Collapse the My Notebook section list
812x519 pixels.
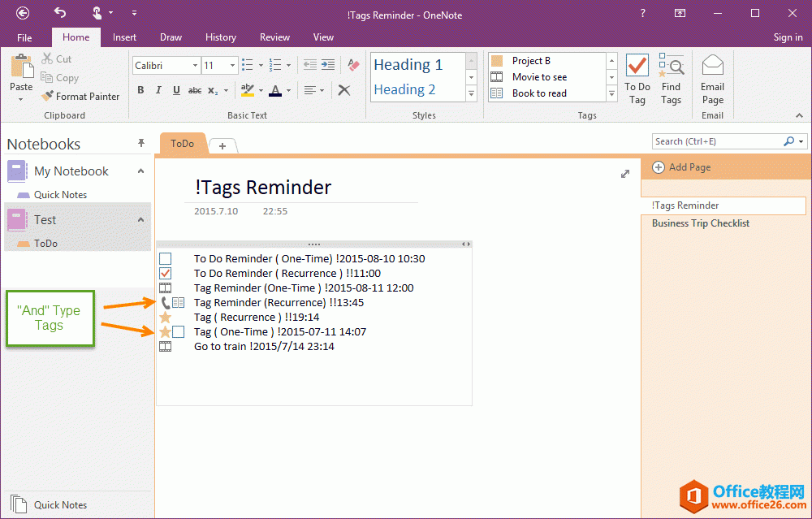tap(140, 171)
